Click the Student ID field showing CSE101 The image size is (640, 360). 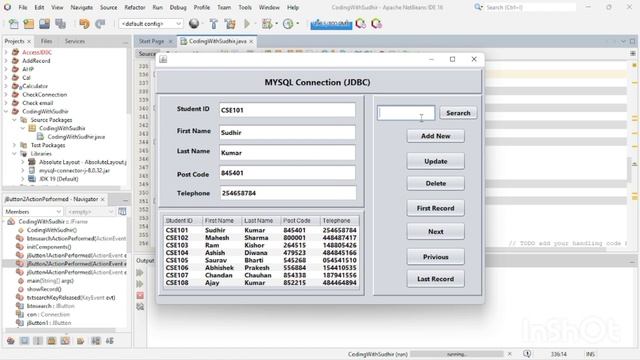[x=287, y=110]
